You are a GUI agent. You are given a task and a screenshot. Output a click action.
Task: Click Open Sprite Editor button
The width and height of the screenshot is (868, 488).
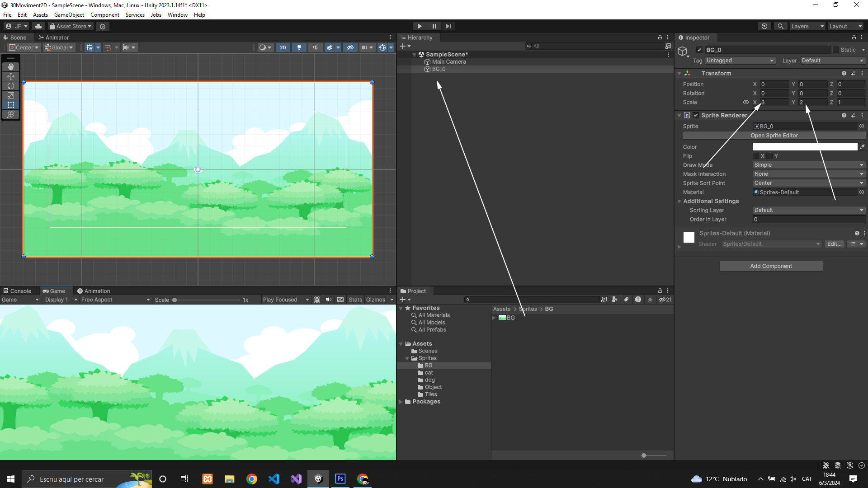click(x=774, y=136)
